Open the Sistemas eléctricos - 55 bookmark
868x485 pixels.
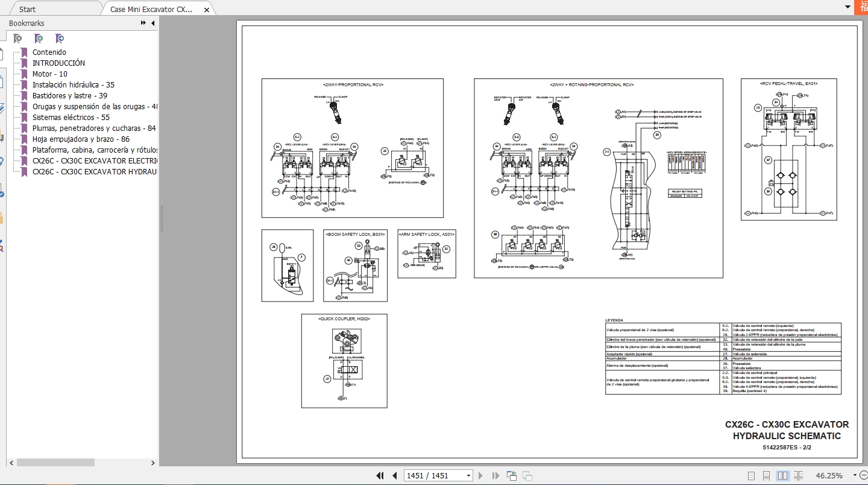click(71, 118)
